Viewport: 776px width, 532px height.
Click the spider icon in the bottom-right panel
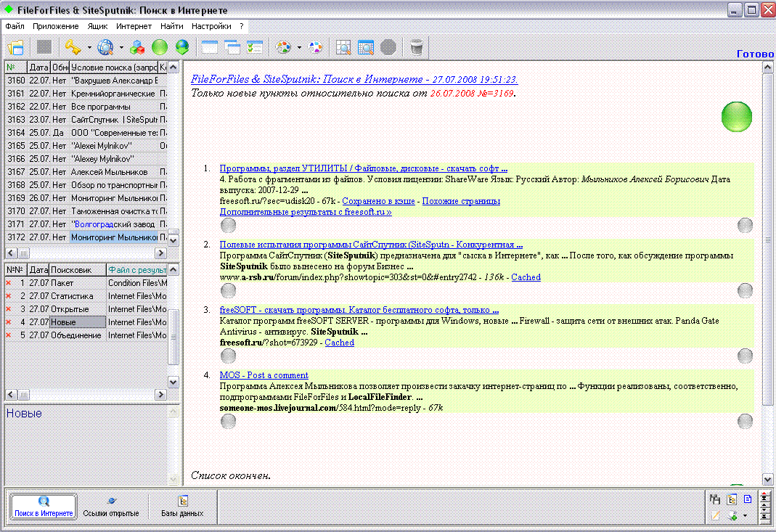pyautogui.click(x=715, y=499)
